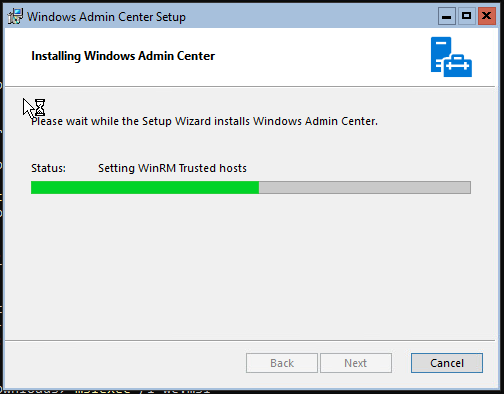Maximize the Setup dialog window

(x=466, y=16)
